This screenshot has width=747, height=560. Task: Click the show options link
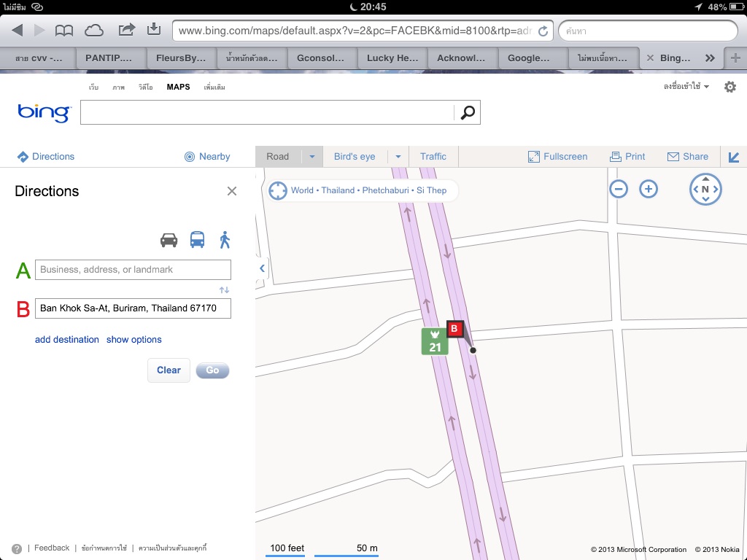coord(134,340)
